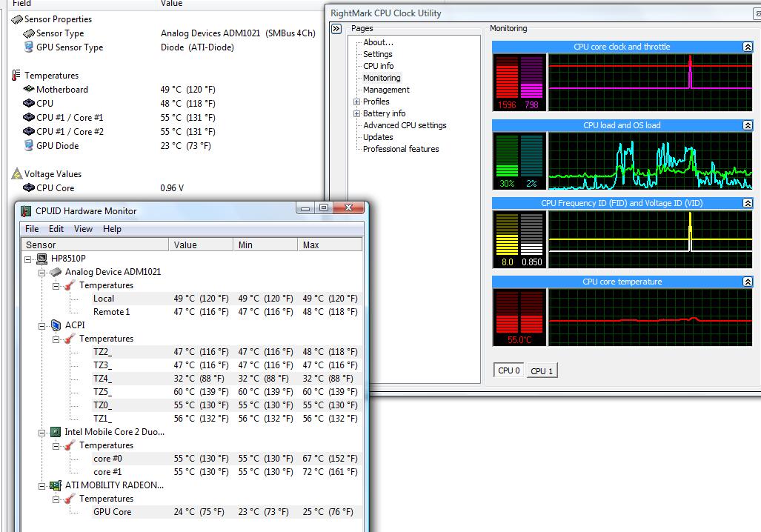Click the Min column header
Screen dimensions: 761x532
tap(265, 245)
